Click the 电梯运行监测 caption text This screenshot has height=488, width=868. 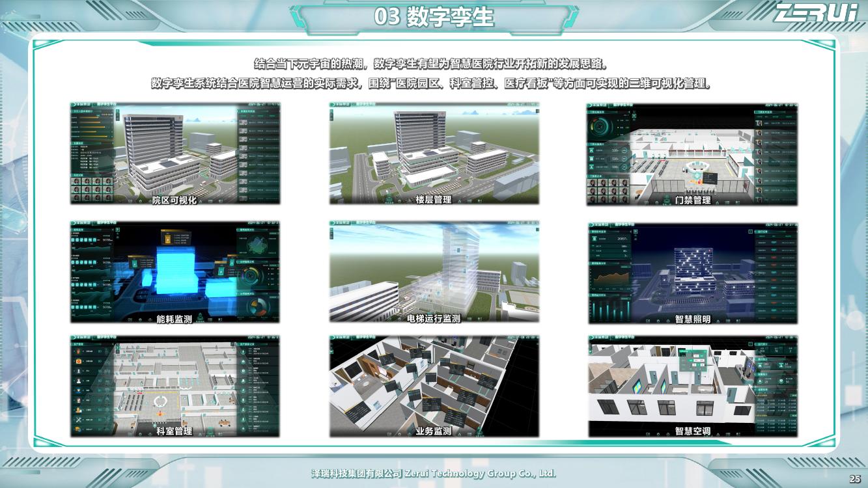[434, 319]
